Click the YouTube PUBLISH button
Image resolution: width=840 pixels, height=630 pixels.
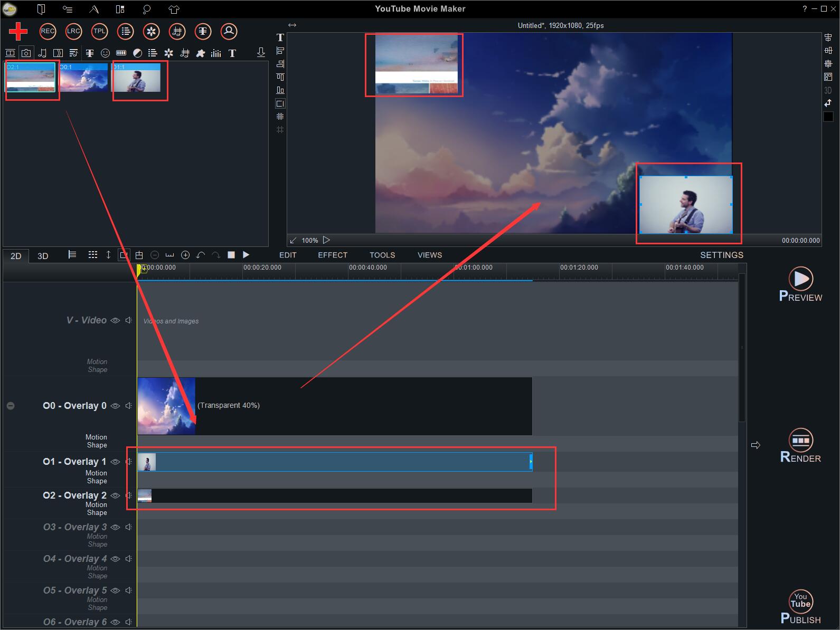(x=800, y=607)
